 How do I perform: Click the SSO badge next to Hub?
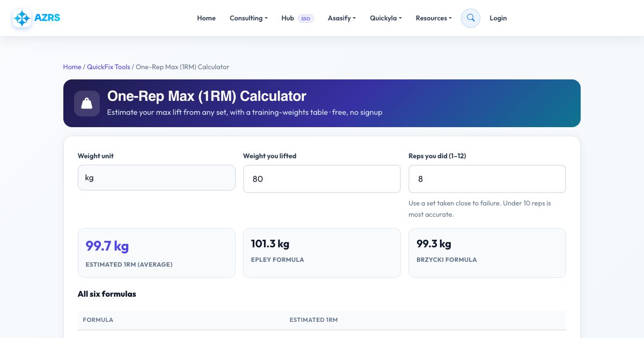click(x=306, y=18)
